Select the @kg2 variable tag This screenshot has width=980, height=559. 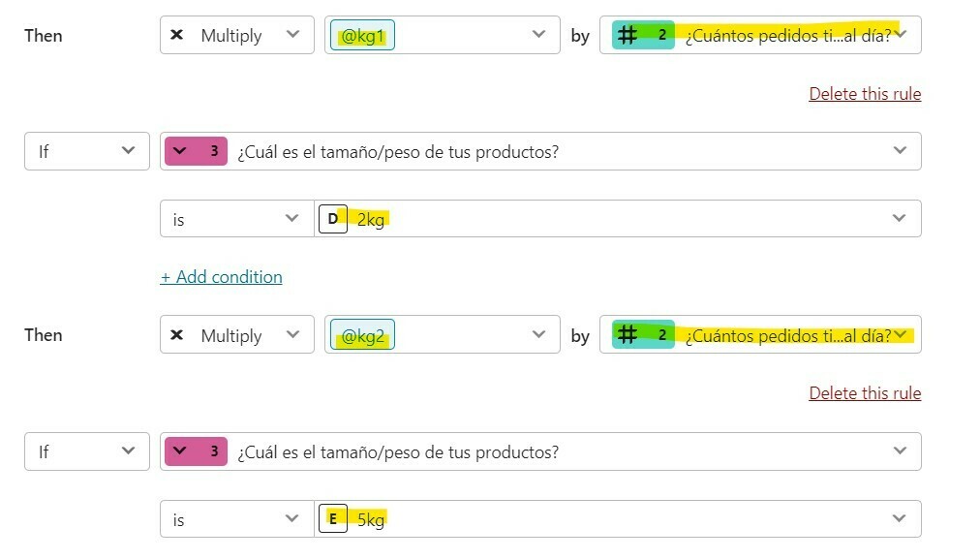tap(362, 335)
